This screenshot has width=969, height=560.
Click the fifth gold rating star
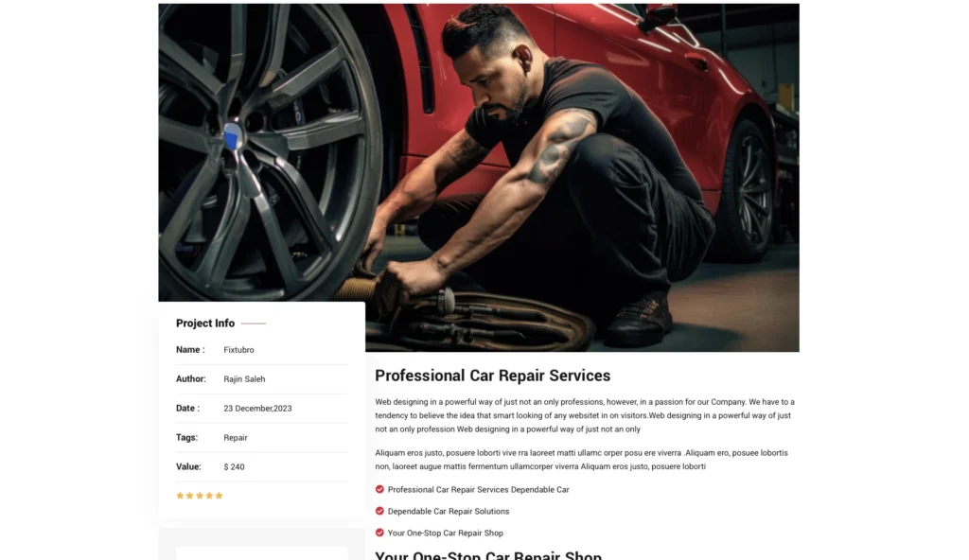coord(219,496)
